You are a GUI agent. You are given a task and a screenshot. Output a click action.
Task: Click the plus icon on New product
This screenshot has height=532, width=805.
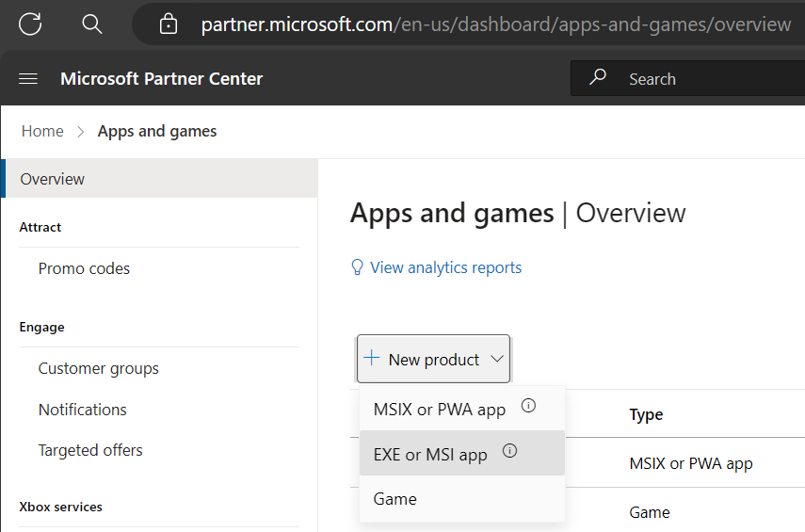coord(371,358)
